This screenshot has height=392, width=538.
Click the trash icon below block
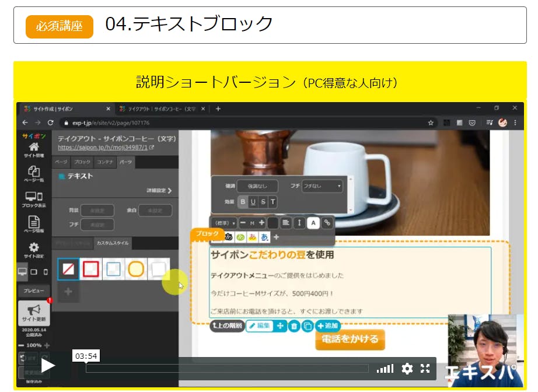tap(295, 326)
